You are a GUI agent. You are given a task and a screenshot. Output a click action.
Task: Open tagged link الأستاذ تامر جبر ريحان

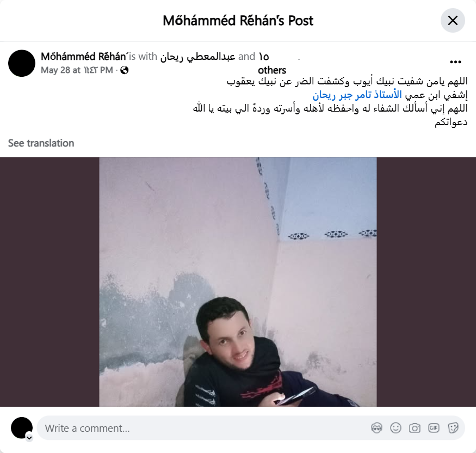(x=357, y=95)
